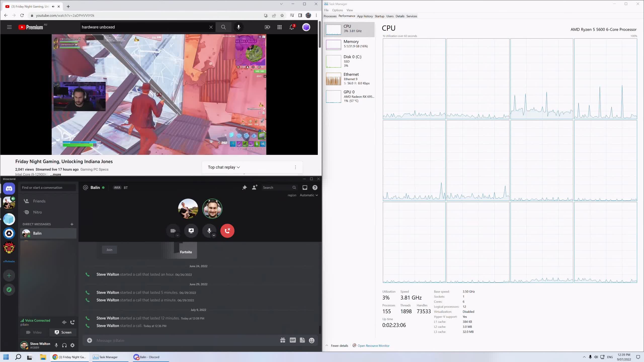Deafen with headphones icon
This screenshot has width=644, height=362.
coord(64,345)
